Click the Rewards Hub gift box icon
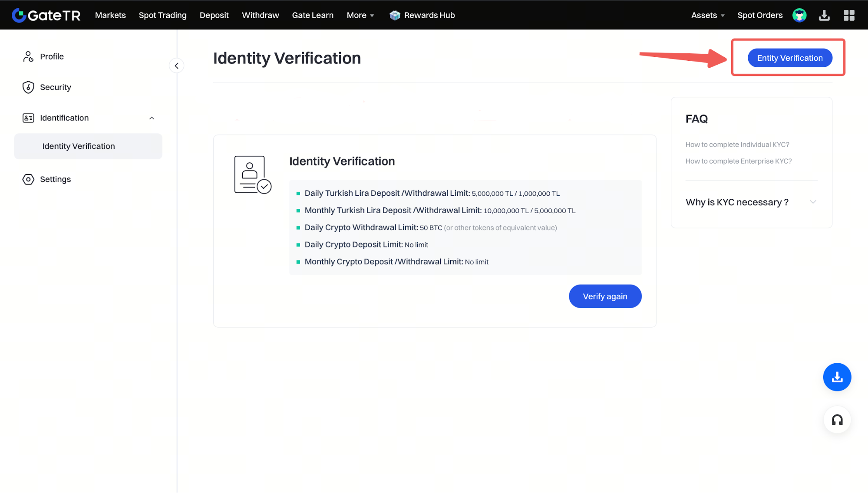This screenshot has width=868, height=493. click(395, 15)
